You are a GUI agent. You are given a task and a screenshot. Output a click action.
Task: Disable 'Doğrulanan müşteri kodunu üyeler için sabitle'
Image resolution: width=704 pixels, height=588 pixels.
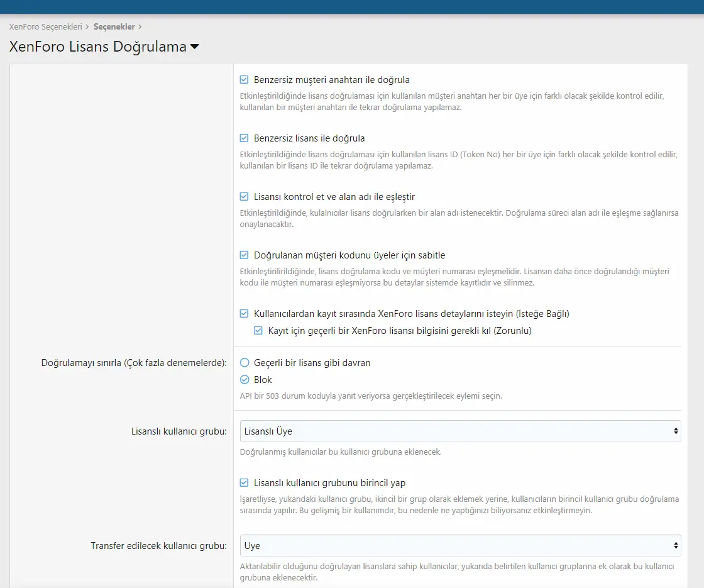click(x=244, y=255)
